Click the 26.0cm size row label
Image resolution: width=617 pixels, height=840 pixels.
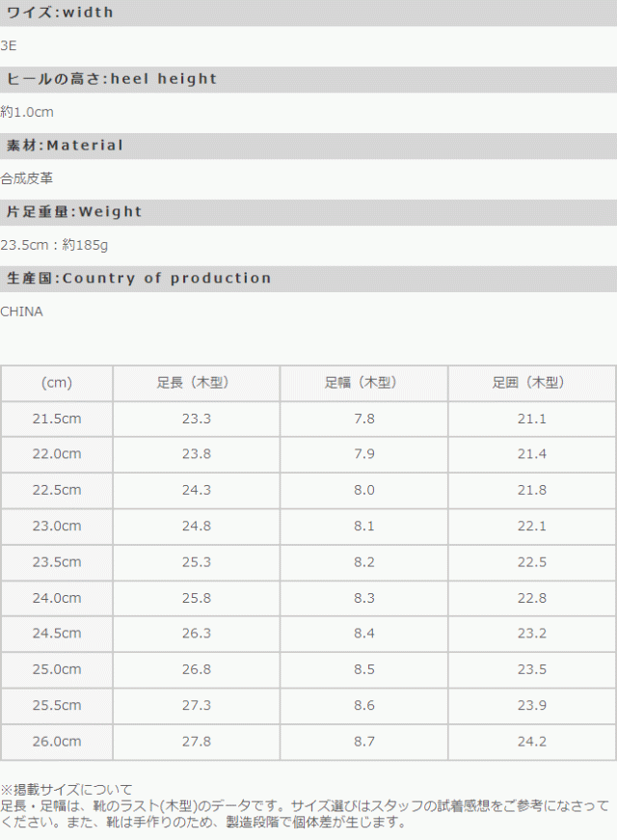tap(57, 742)
